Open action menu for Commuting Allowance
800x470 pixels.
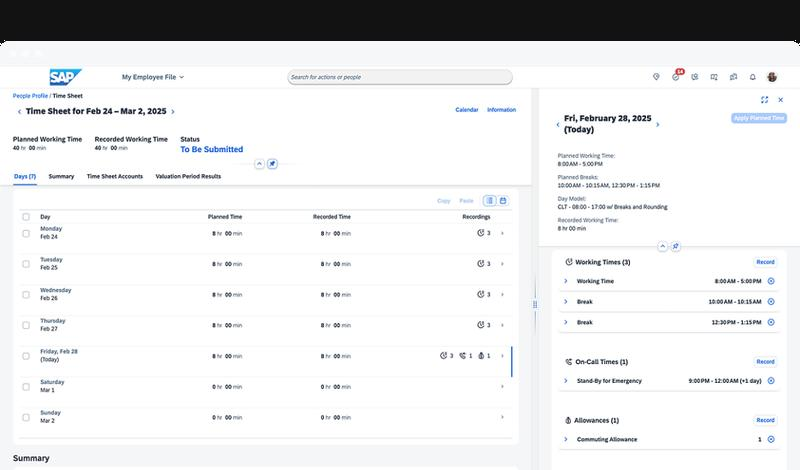point(771,439)
